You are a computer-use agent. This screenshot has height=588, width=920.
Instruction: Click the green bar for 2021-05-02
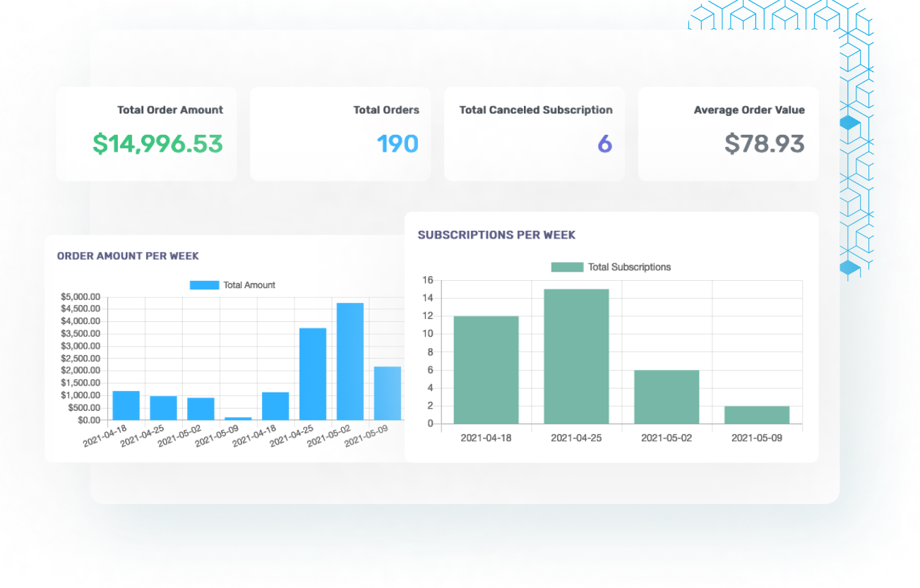pyautogui.click(x=667, y=397)
